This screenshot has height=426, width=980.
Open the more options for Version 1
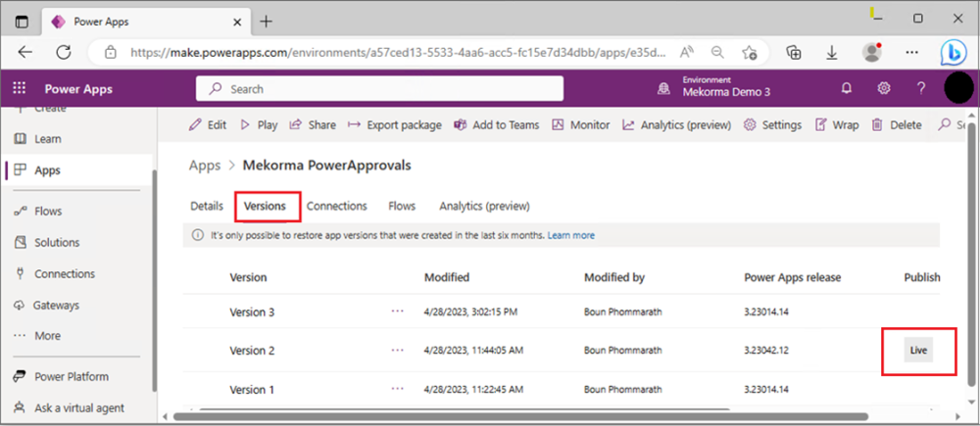398,389
